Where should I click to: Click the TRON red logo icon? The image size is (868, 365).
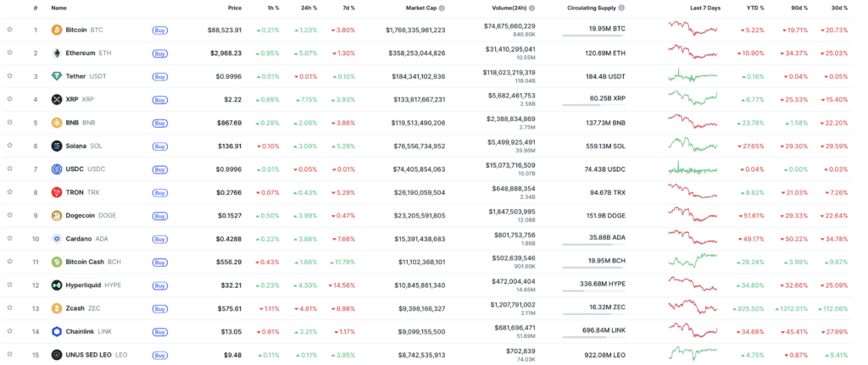(x=56, y=192)
